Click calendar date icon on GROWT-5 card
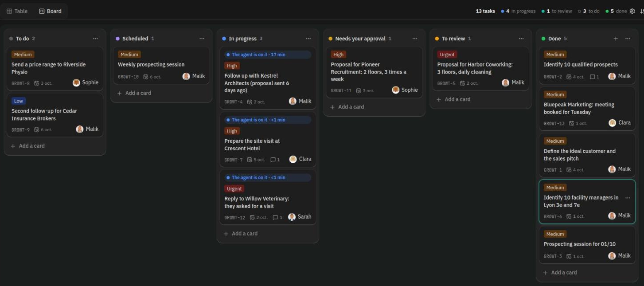The image size is (644, 286). [x=463, y=83]
